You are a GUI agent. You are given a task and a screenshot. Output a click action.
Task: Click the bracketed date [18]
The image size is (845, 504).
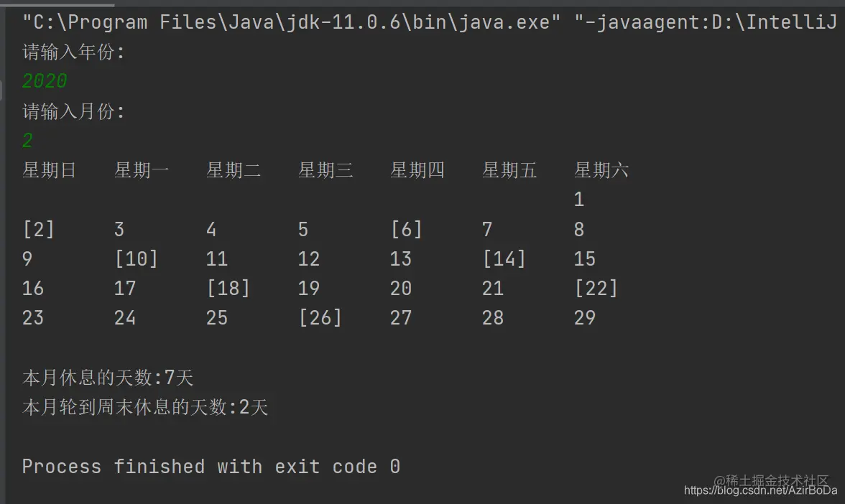[228, 289]
